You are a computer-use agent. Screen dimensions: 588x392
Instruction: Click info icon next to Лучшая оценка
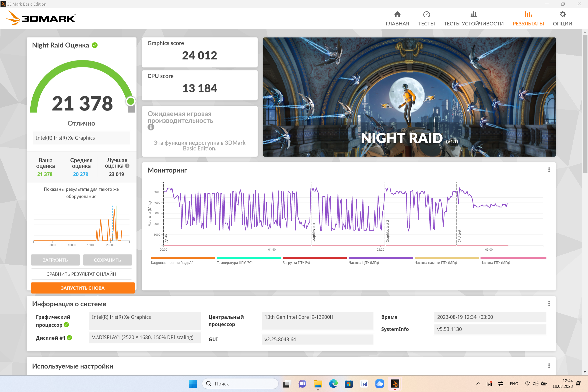click(x=127, y=166)
